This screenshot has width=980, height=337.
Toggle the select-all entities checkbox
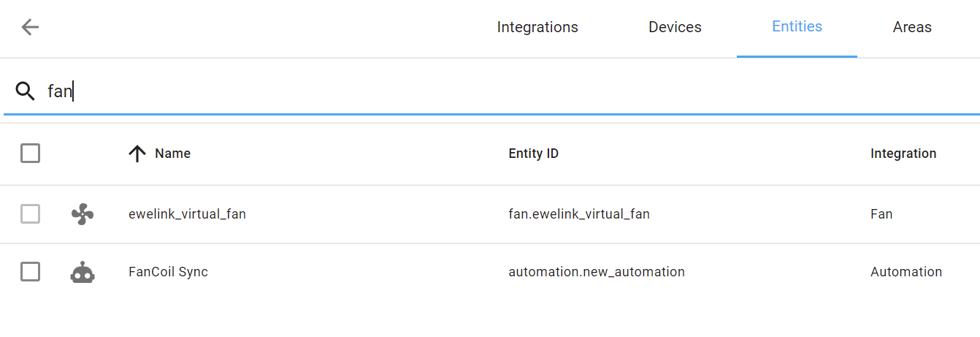[30, 154]
